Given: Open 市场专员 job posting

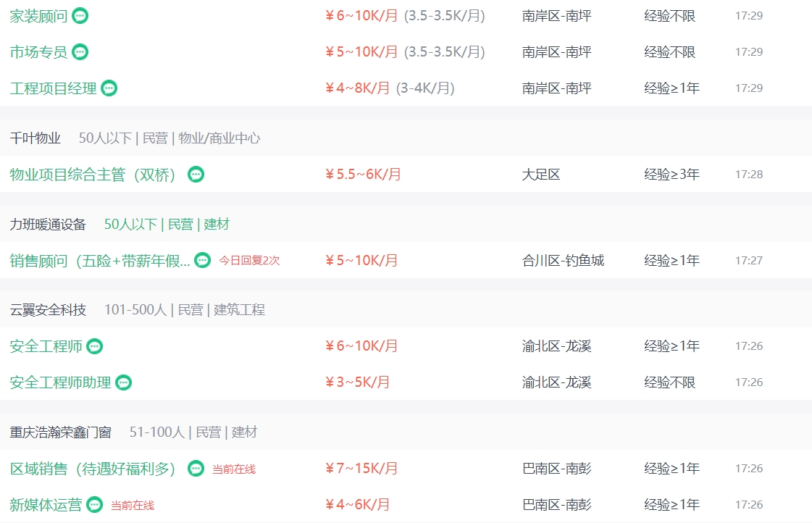Looking at the screenshot, I should 38,51.
